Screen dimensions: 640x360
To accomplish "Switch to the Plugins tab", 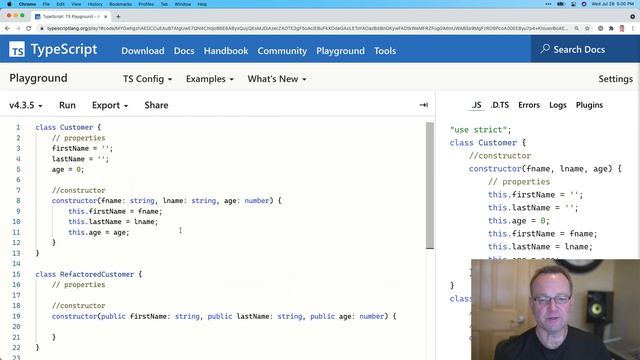I will (589, 105).
